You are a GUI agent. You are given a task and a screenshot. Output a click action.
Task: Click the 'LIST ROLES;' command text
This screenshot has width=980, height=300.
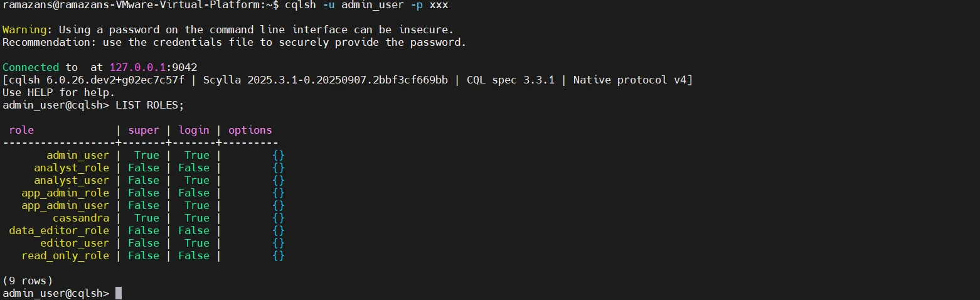pos(149,105)
